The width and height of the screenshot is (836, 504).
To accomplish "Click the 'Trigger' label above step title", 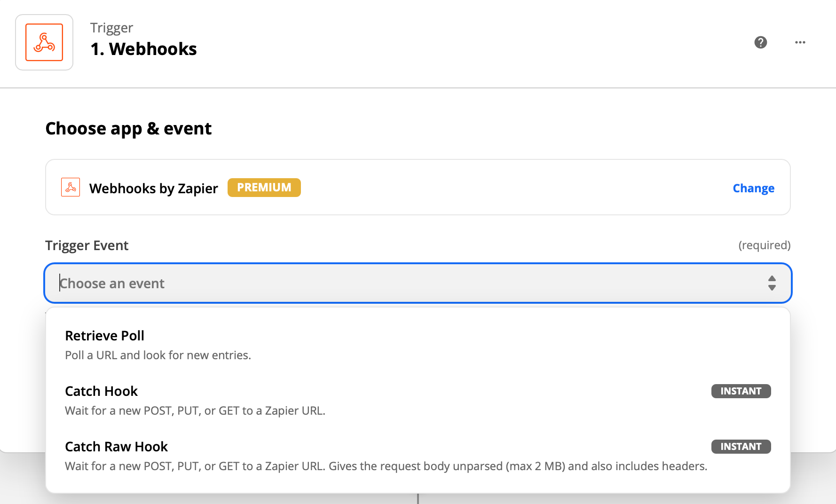I will click(x=111, y=28).
